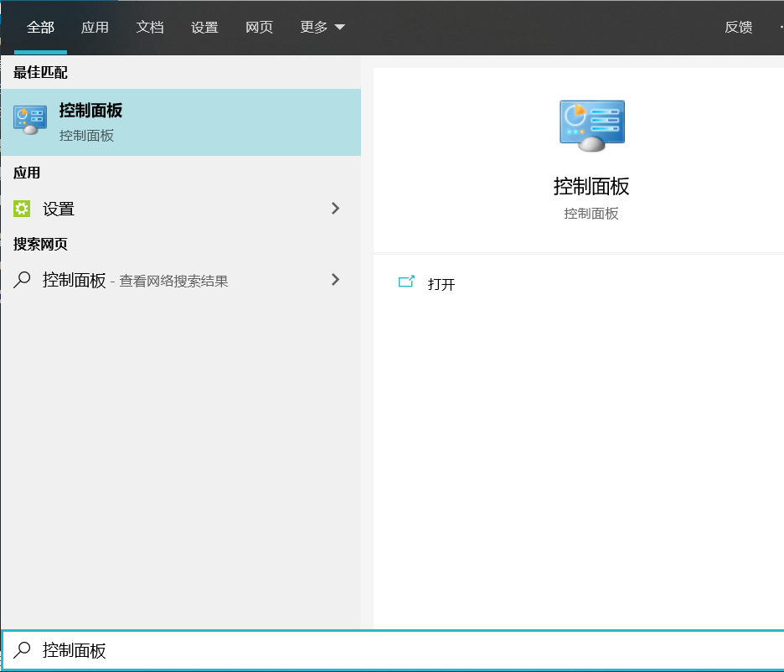Click 打开 to launch Control Panel
The height and width of the screenshot is (672, 784).
click(441, 284)
